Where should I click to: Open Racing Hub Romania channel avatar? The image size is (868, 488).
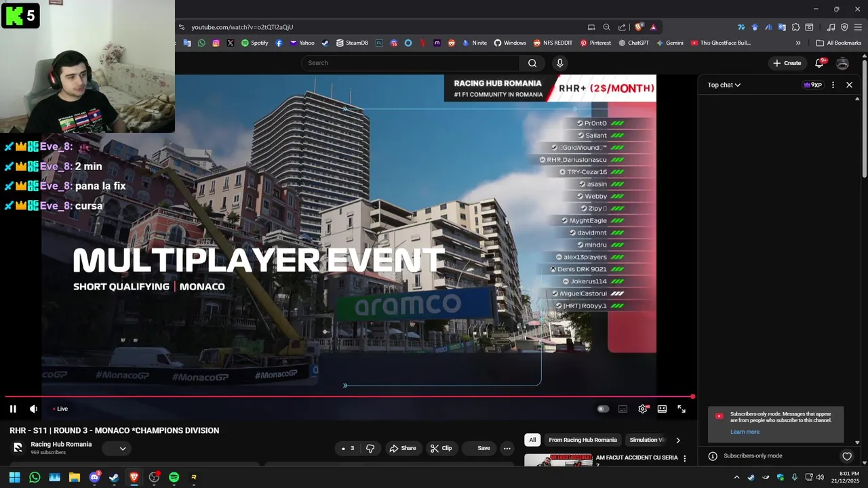(18, 448)
